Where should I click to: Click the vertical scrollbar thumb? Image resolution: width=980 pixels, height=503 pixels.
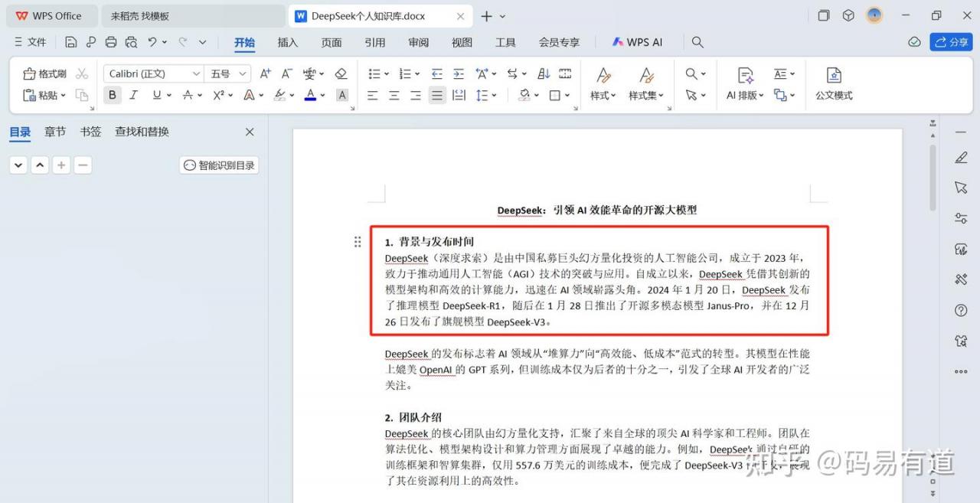933,177
